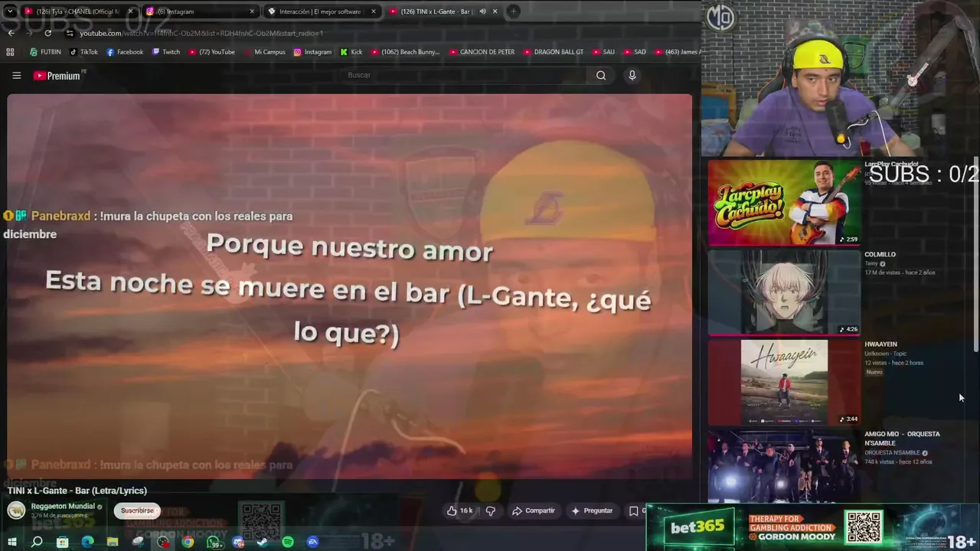980x551 pixels.
Task: Open the Larcplay Cachudo video thumbnail
Action: pos(784,203)
